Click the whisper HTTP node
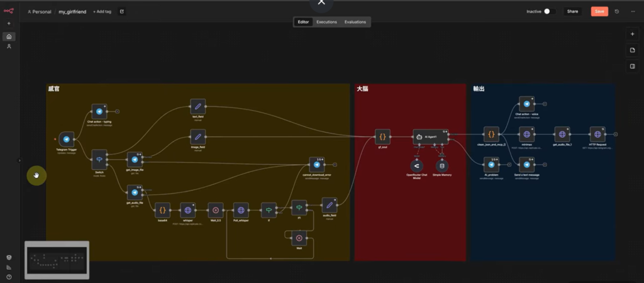 187,210
